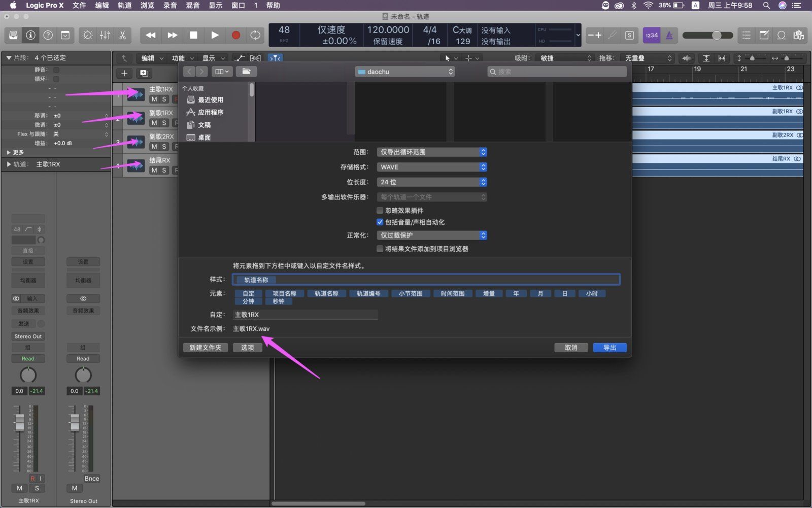Toggle the 1234 count-in button
The image size is (812, 508).
[x=652, y=35]
